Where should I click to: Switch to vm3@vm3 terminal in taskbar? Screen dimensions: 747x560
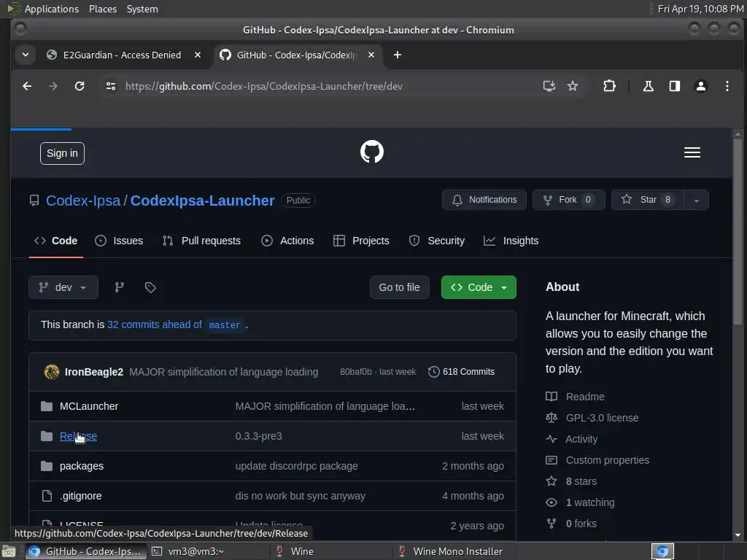(x=209, y=551)
